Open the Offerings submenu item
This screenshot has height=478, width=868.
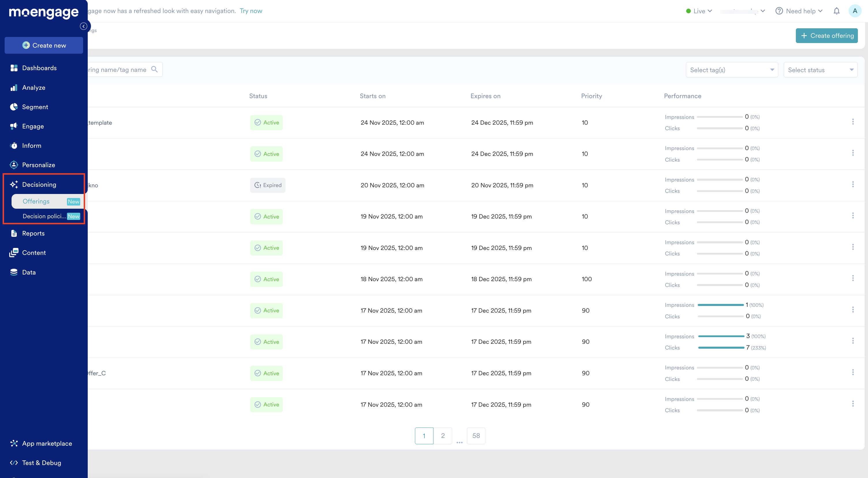tap(36, 201)
